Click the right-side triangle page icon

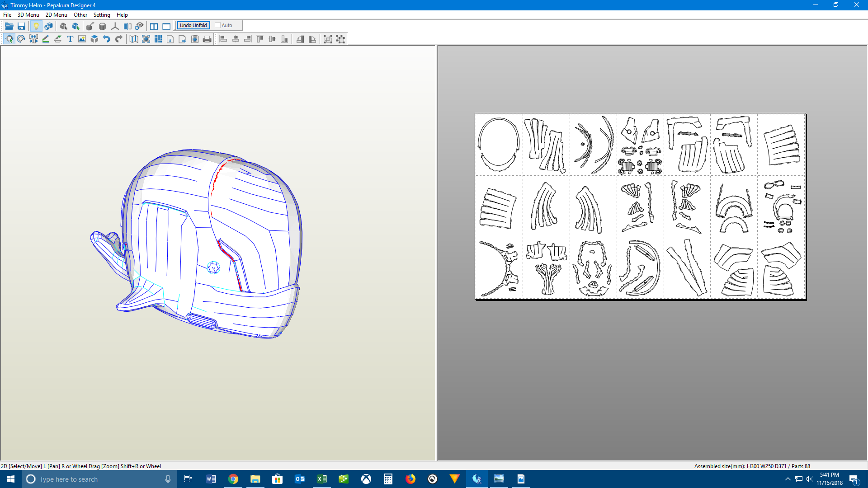point(312,39)
